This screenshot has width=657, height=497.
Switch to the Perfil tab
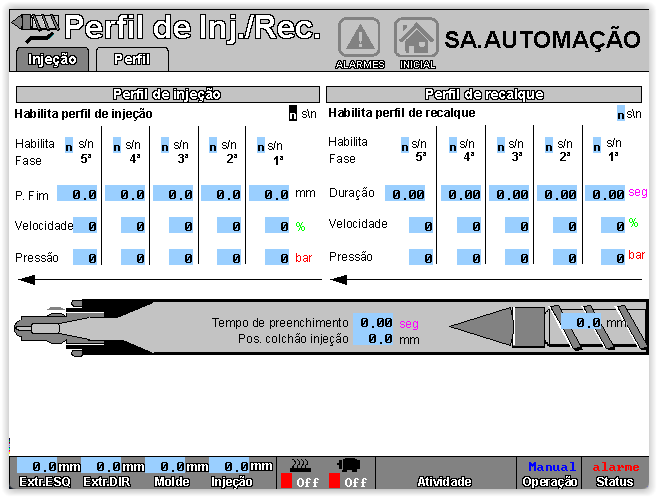click(x=132, y=59)
